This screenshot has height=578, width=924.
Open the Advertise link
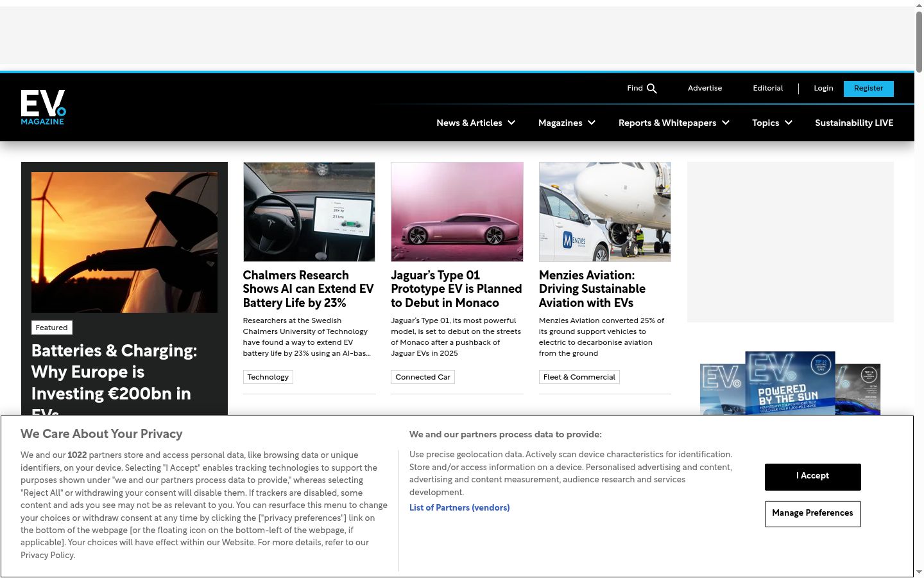[705, 89]
